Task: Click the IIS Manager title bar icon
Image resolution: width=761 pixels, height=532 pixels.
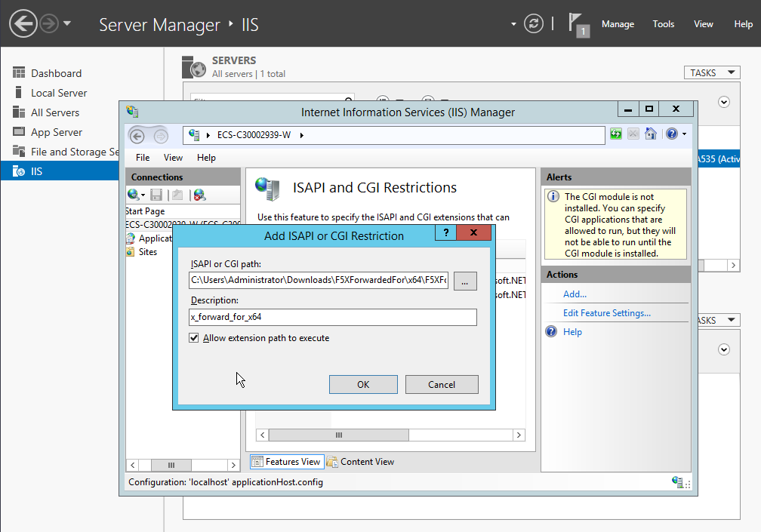Action: tap(132, 112)
